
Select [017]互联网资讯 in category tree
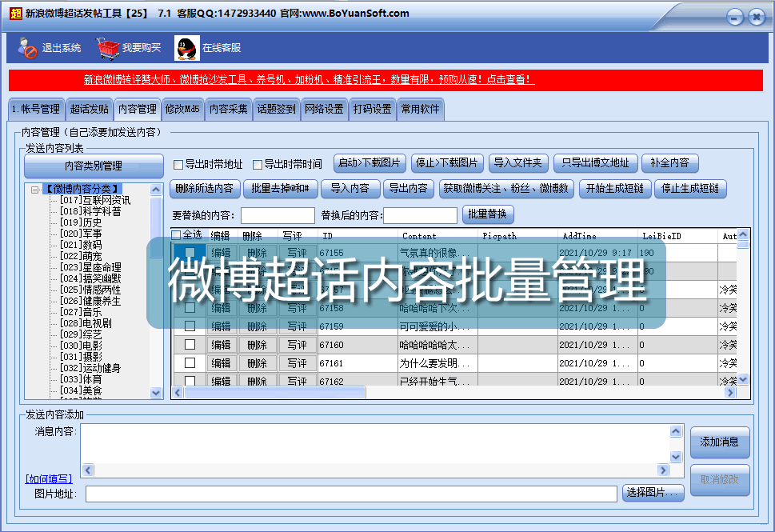click(95, 200)
